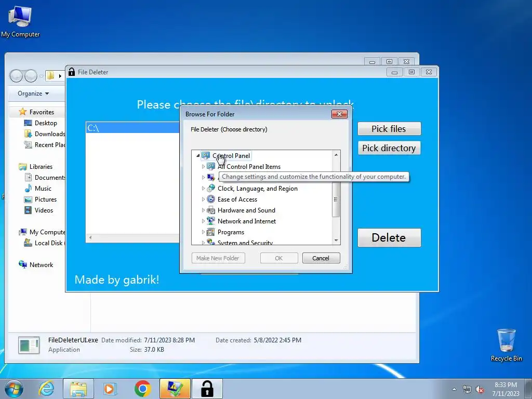Open the Recycle Bin desktop icon

pos(506,345)
